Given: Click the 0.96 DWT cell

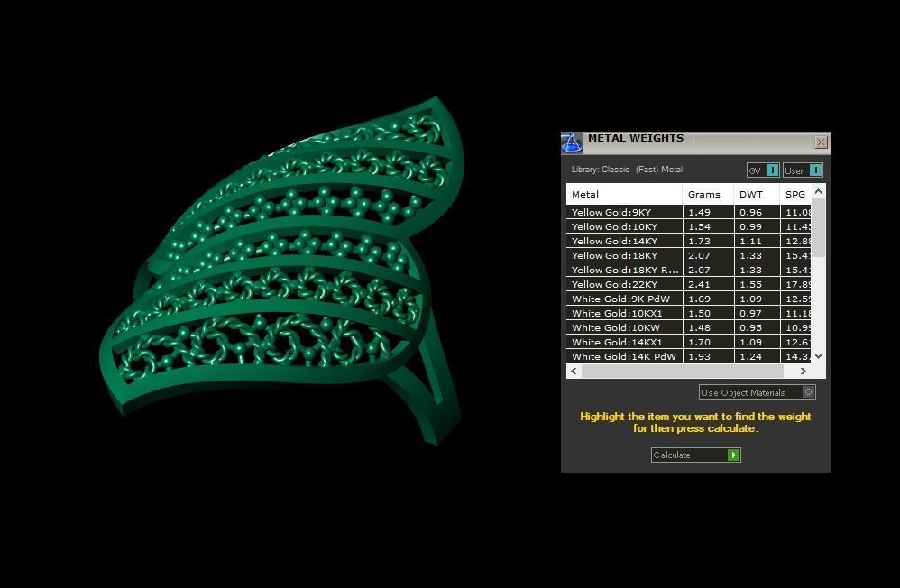Looking at the screenshot, I should (758, 212).
